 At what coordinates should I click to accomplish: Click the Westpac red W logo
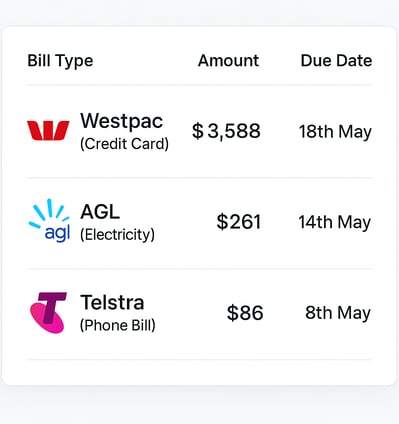pyautogui.click(x=48, y=131)
